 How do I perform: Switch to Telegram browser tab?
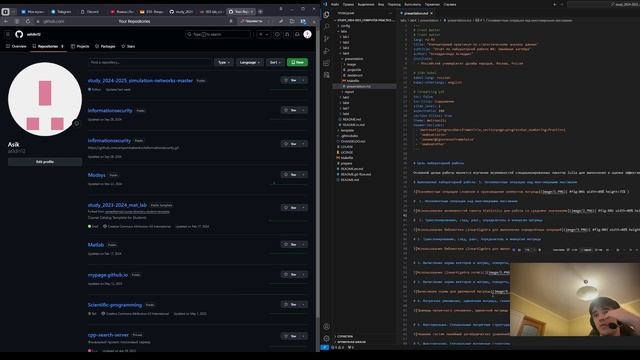tap(61, 12)
